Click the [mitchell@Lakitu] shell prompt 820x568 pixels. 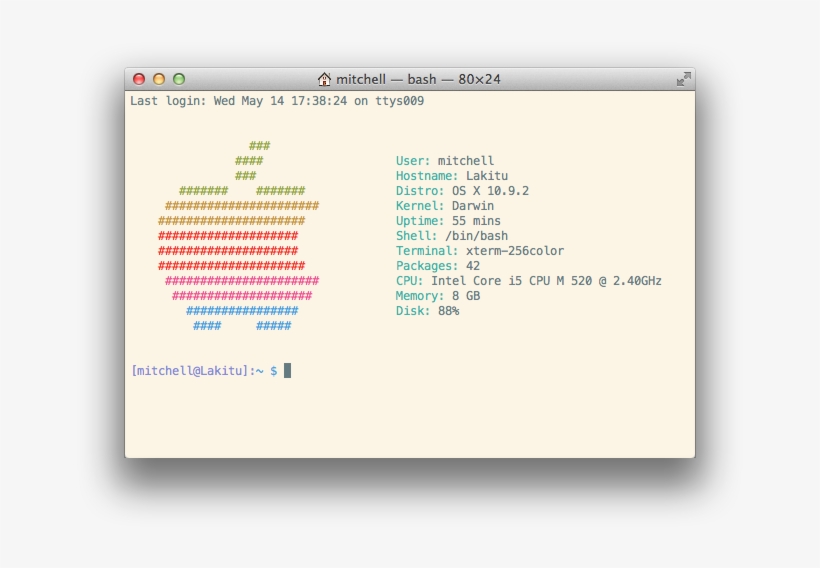[x=197, y=371]
